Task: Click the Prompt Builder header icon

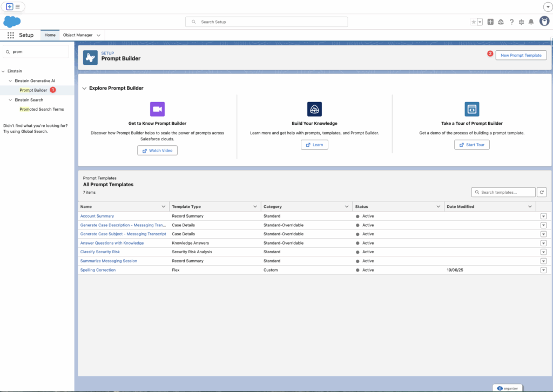Action: pyautogui.click(x=90, y=57)
